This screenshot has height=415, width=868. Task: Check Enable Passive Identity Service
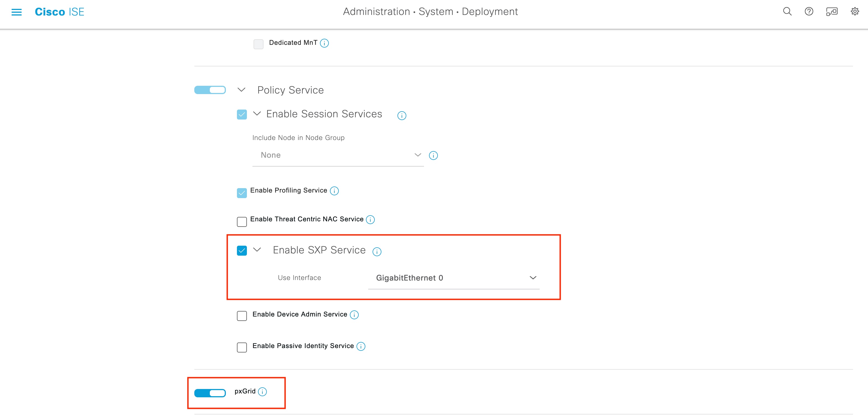[x=242, y=347]
